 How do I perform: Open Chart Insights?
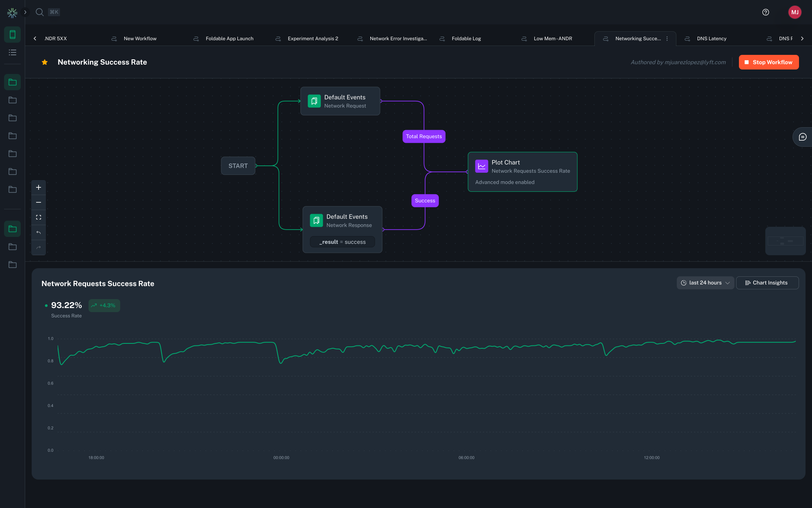tap(767, 283)
